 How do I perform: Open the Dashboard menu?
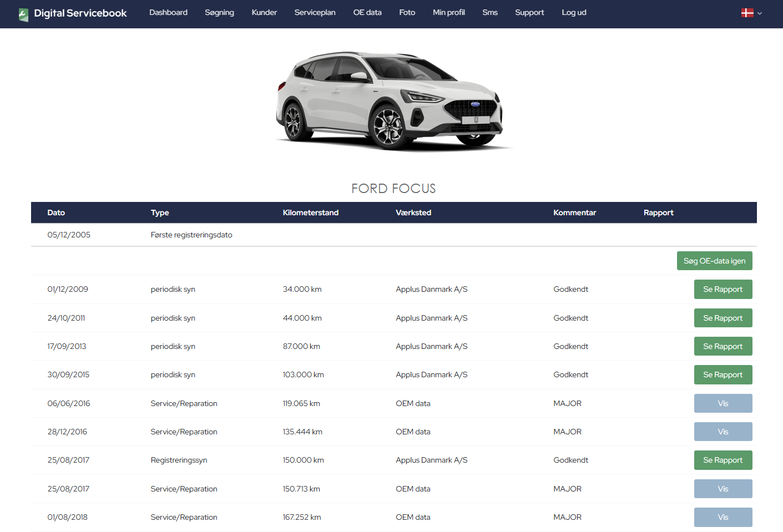[168, 12]
